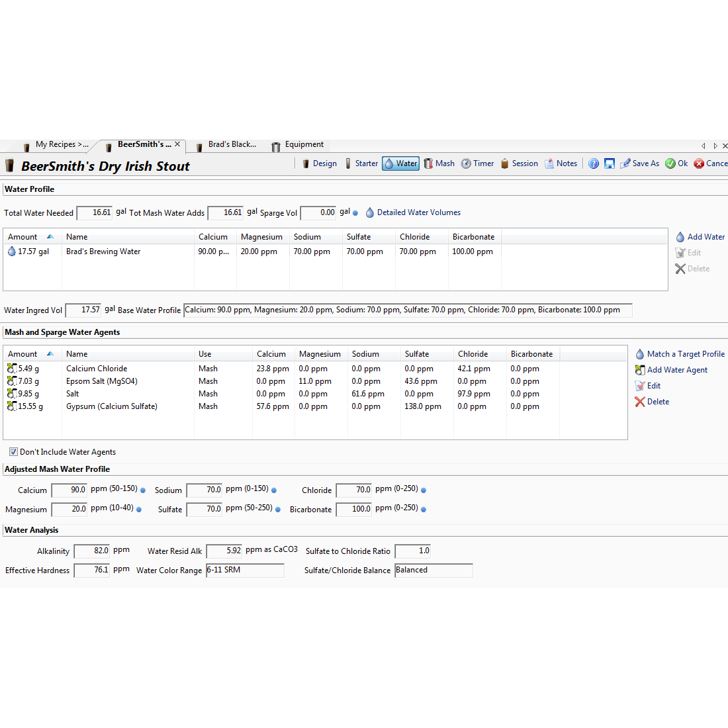Open Match a Target Profile
Viewport: 728px width, 728px height.
680,354
